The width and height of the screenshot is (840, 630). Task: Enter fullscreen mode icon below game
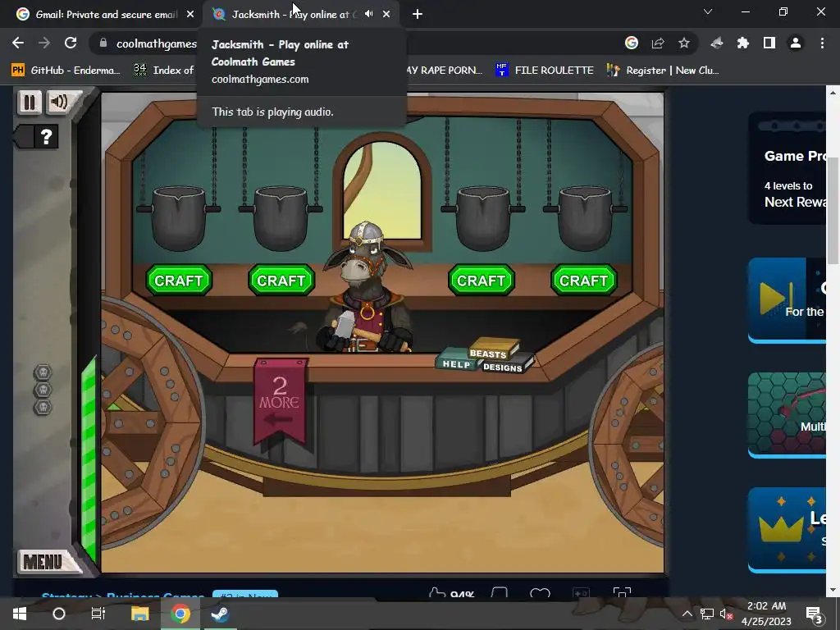622,592
